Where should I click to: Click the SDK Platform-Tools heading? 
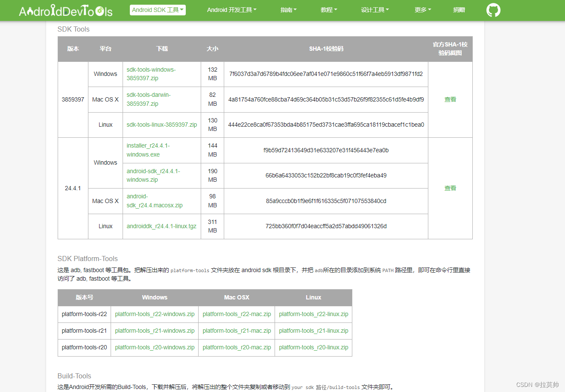(88, 258)
